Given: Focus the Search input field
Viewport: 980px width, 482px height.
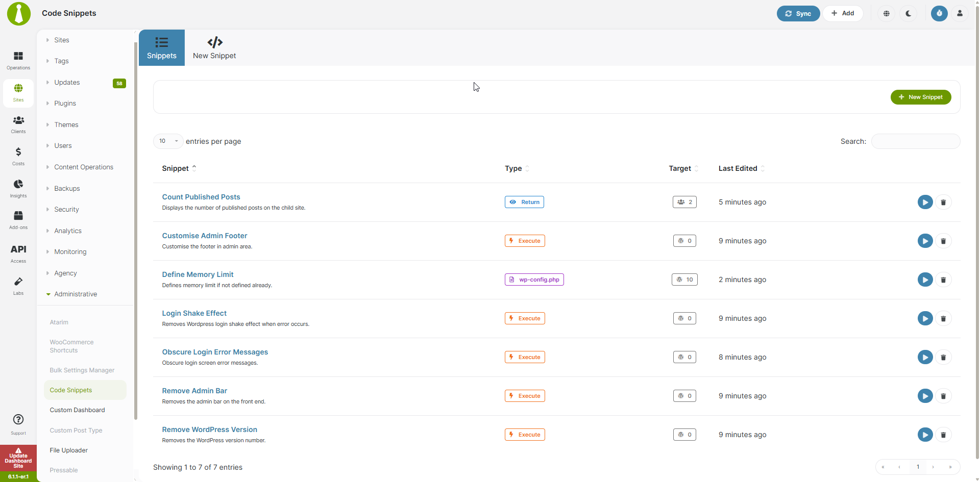Looking at the screenshot, I should [916, 141].
